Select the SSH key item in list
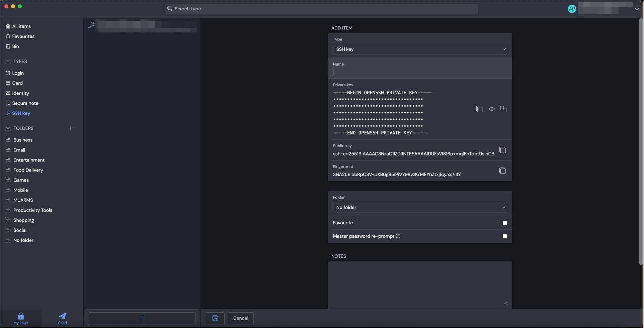644x328 pixels. click(x=142, y=25)
